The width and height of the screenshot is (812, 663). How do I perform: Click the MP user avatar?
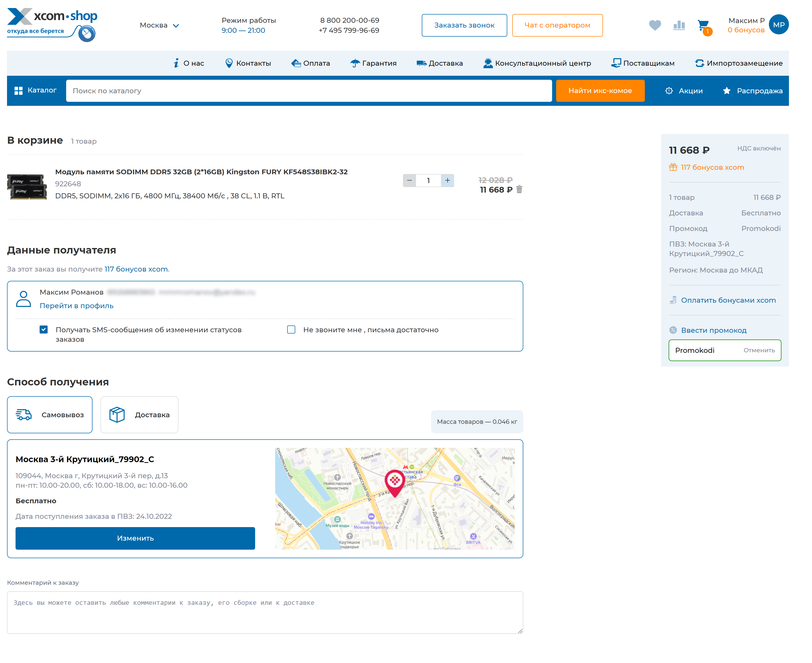pyautogui.click(x=778, y=25)
